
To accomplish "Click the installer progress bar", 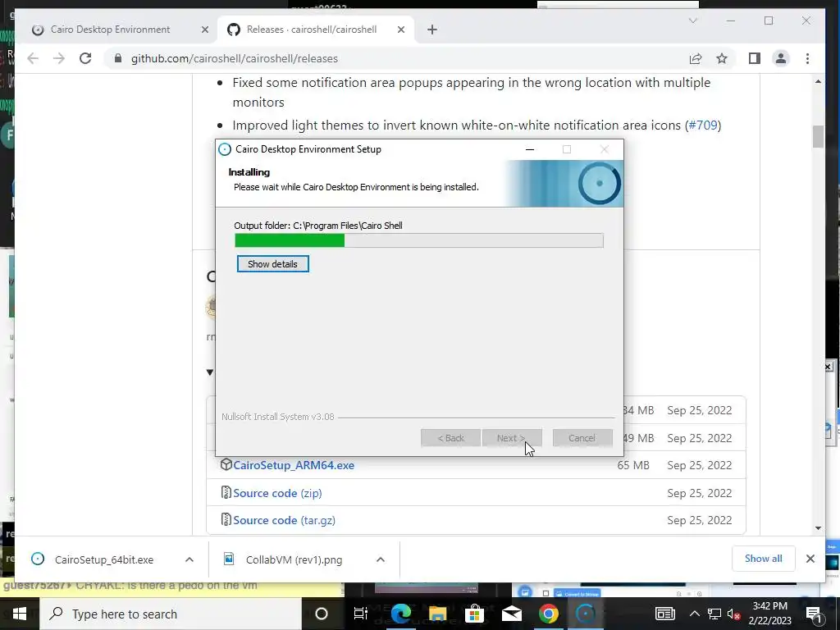I will tap(419, 240).
